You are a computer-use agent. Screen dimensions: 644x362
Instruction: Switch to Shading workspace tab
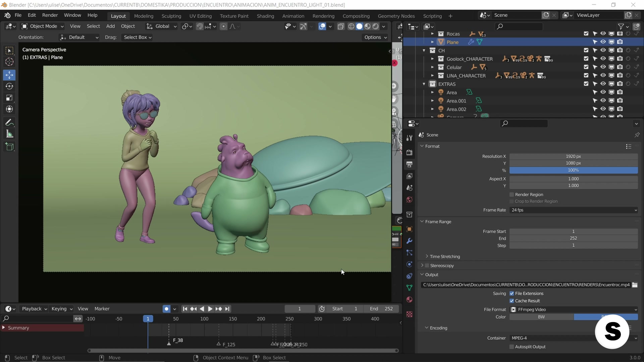click(x=265, y=16)
